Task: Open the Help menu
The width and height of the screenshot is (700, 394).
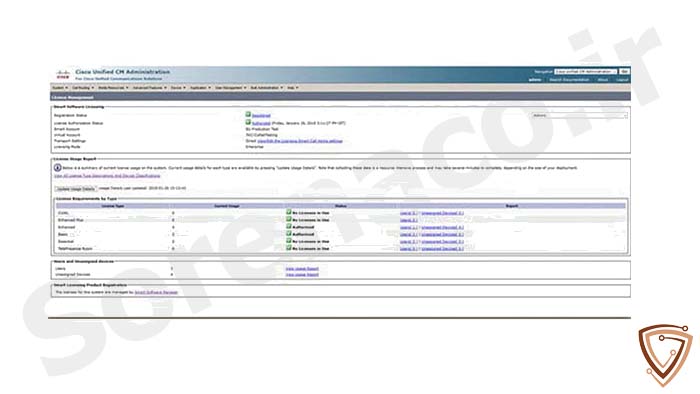Action: coord(293,88)
